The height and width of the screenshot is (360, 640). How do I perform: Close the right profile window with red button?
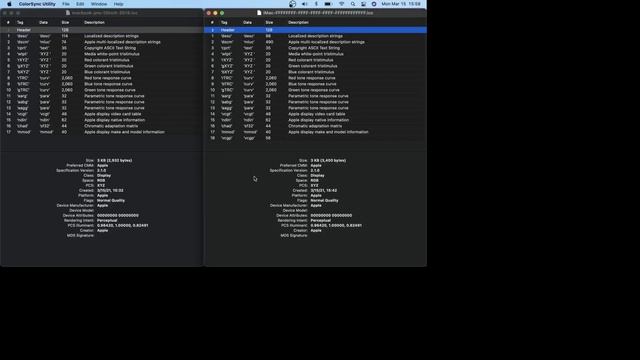pos(209,13)
